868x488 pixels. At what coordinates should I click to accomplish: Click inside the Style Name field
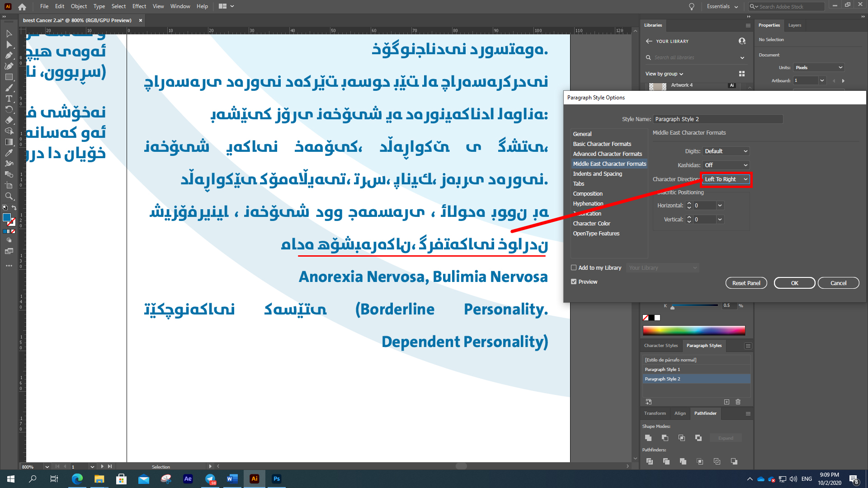(718, 119)
